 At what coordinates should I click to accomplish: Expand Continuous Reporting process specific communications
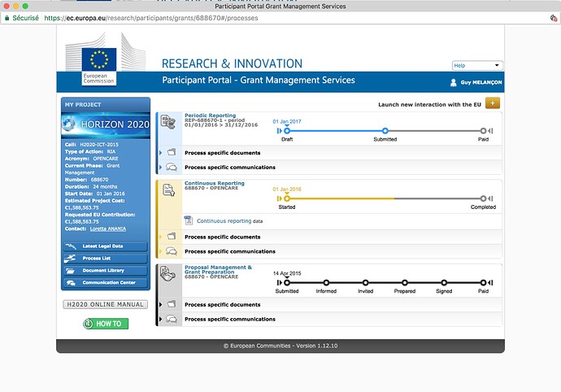pos(160,251)
